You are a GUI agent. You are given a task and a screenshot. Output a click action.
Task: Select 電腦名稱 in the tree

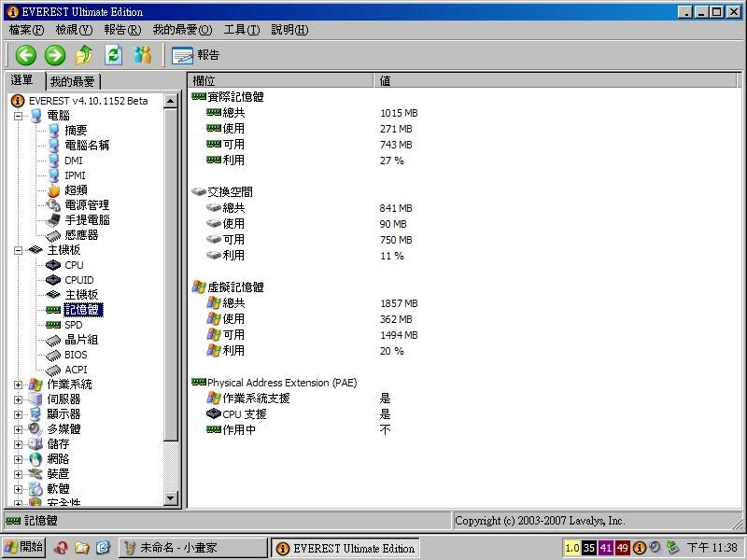(87, 146)
